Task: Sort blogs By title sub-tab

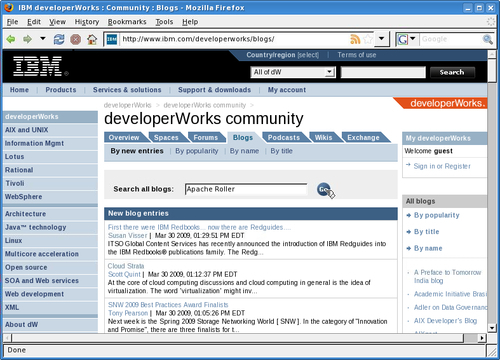Action: (x=281, y=151)
